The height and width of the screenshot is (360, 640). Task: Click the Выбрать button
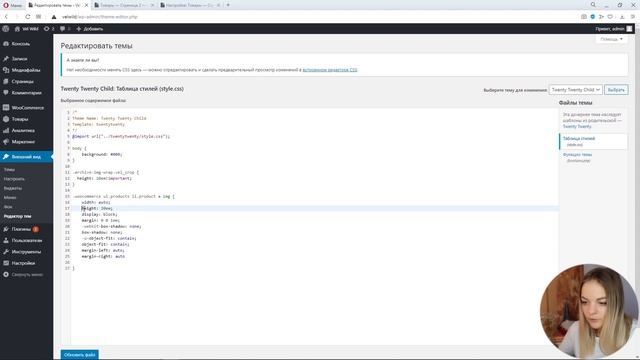point(616,90)
